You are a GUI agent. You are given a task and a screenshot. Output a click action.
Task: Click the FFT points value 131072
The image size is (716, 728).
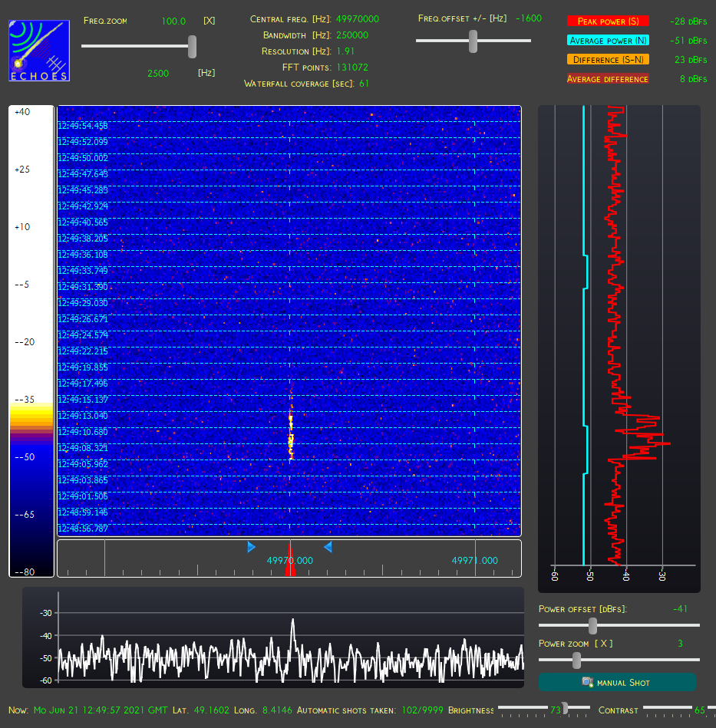coord(352,68)
